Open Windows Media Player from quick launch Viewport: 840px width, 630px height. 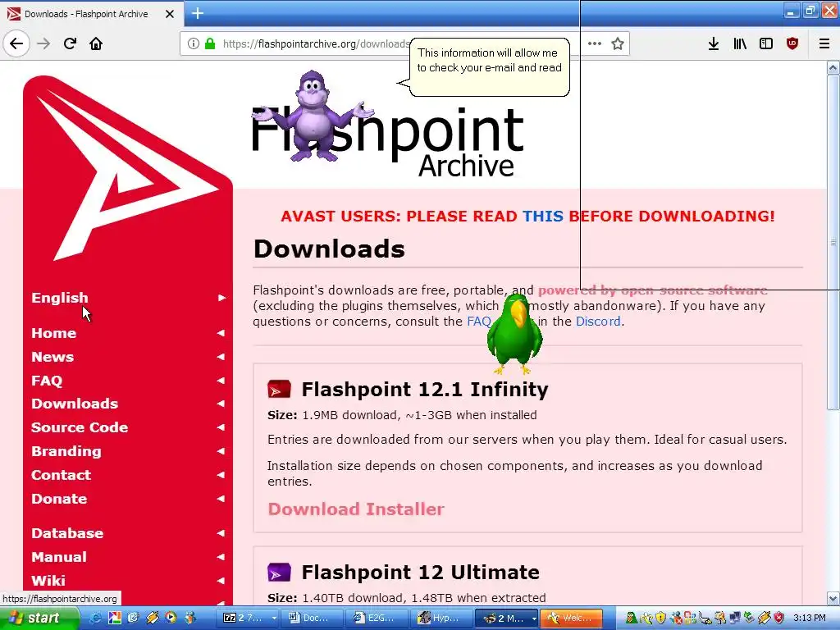click(x=171, y=618)
